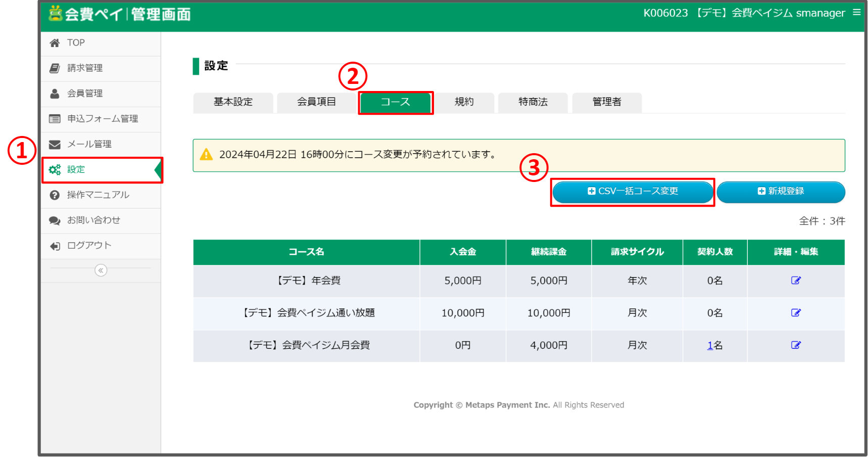Screen dimensions: 868x457
Task: Edit 【デモ】年会費 via its pencil icon
Action: pos(796,281)
